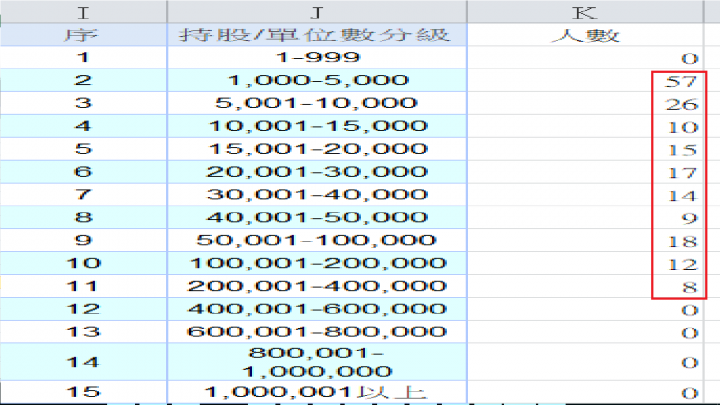Select the cell '5,001-10,000'

coord(317,103)
